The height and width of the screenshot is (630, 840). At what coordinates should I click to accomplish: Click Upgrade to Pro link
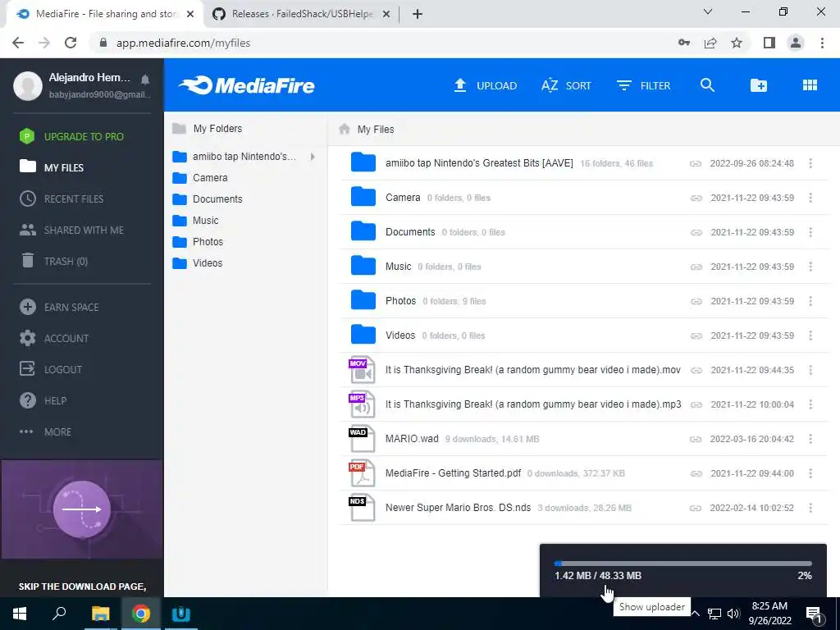click(71, 136)
